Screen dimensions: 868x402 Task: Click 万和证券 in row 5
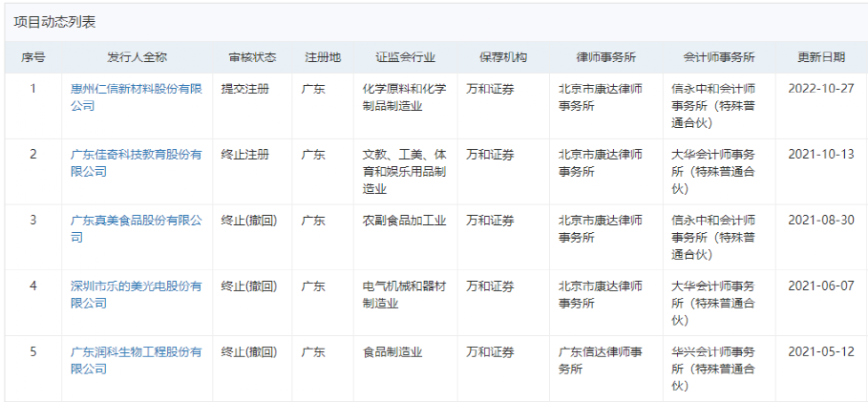pyautogui.click(x=490, y=352)
